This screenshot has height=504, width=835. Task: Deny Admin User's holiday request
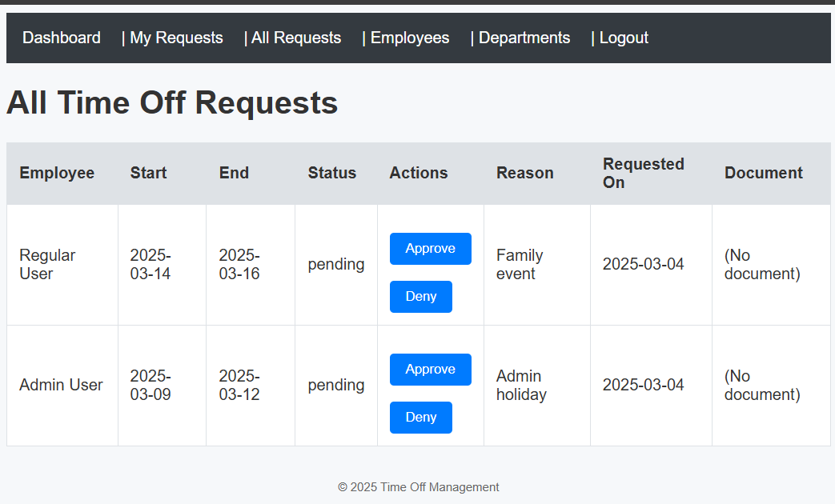pos(420,418)
